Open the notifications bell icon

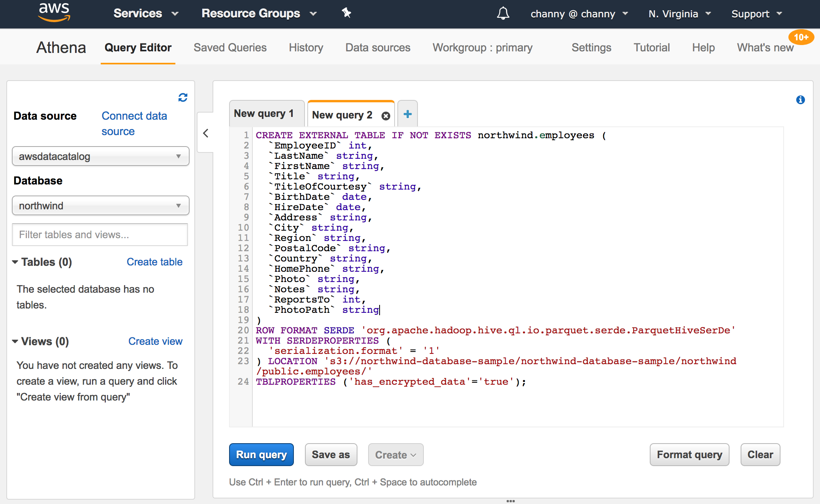click(503, 13)
